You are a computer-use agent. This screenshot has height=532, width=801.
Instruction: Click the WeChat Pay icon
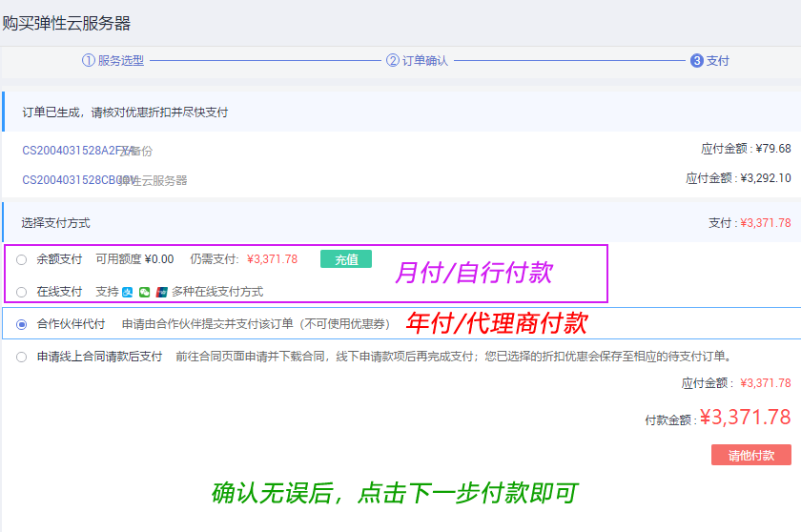(x=145, y=292)
